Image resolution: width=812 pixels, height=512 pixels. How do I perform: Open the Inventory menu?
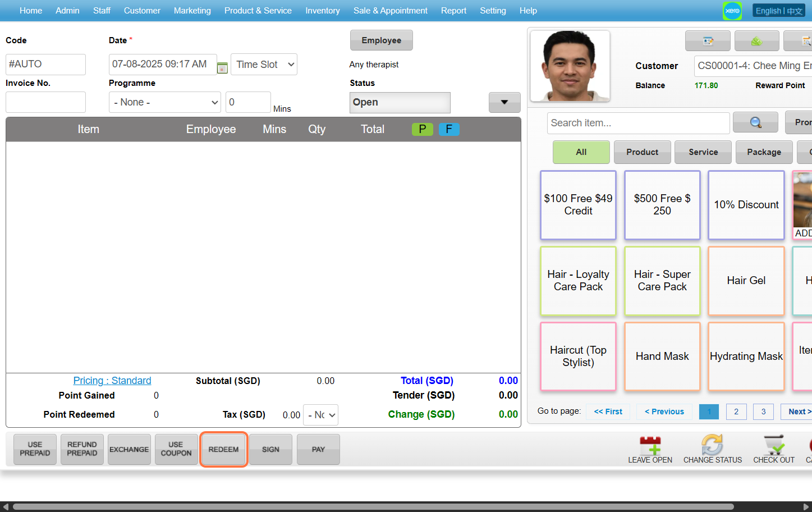tap(322, 11)
